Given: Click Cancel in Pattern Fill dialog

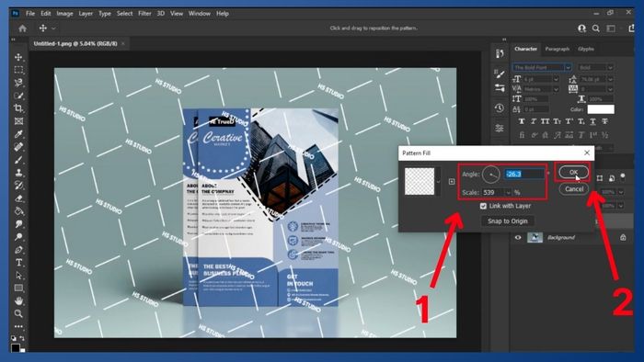Looking at the screenshot, I should [x=574, y=189].
